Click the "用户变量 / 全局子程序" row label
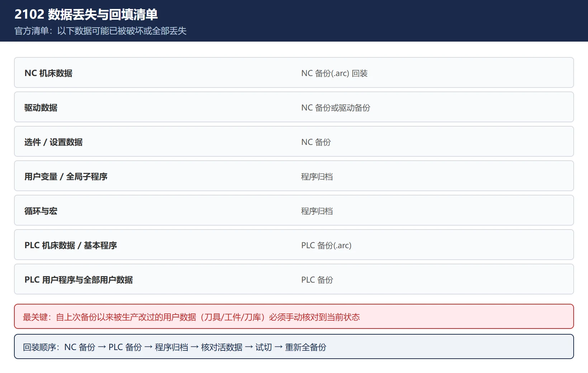This screenshot has width=588, height=373. point(66,176)
